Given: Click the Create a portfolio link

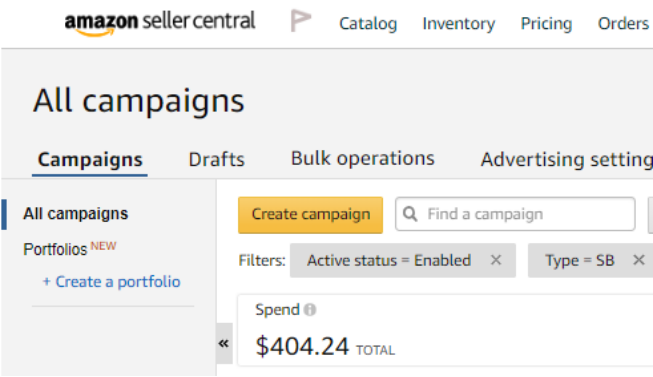Looking at the screenshot, I should [112, 282].
